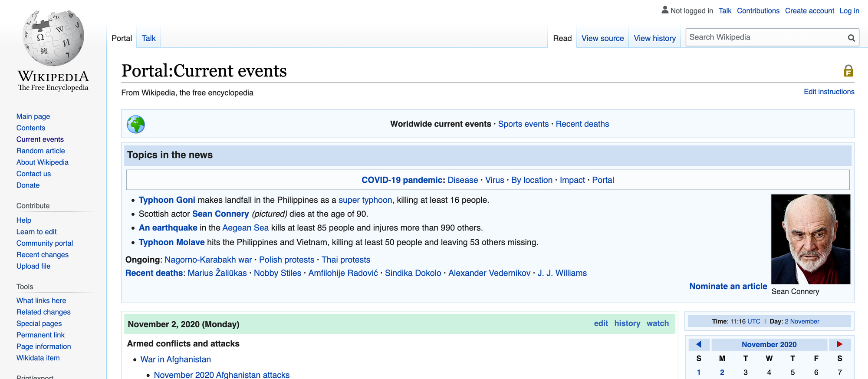Open COVID-19 By location link
Screen dimensions: 868x379
point(532,180)
